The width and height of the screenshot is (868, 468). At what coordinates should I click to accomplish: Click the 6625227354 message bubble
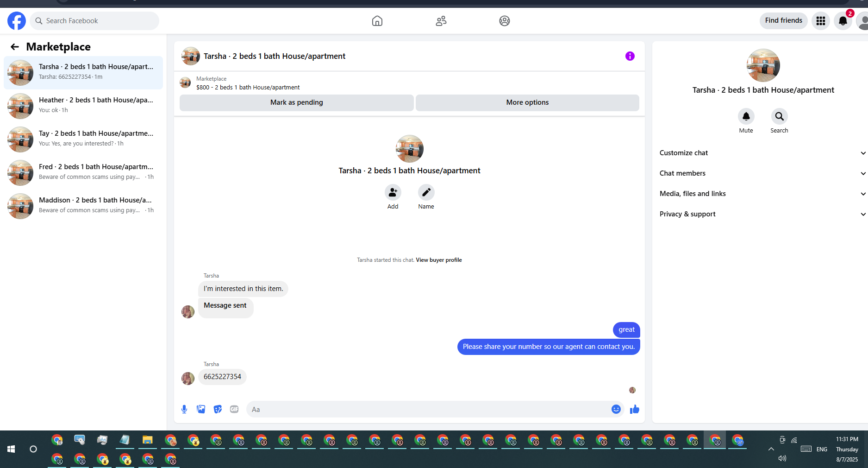click(222, 377)
